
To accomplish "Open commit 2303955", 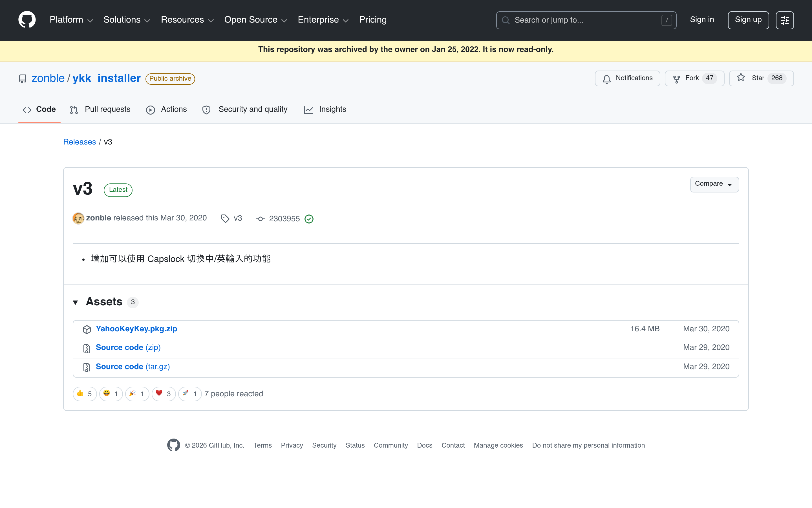I will 284,219.
